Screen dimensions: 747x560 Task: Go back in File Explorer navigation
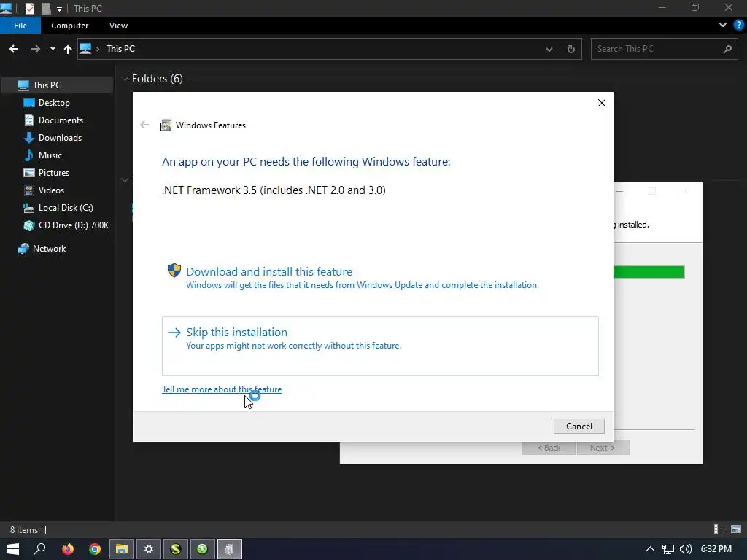tap(14, 49)
